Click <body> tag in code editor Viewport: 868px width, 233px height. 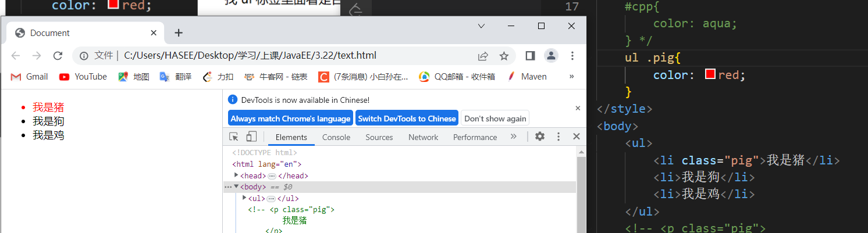pos(618,126)
